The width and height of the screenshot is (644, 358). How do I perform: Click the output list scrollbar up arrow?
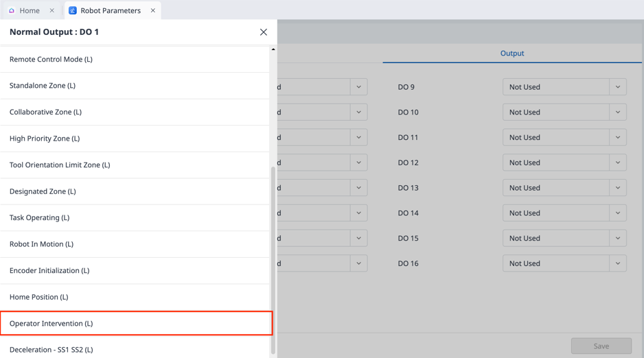(273, 49)
